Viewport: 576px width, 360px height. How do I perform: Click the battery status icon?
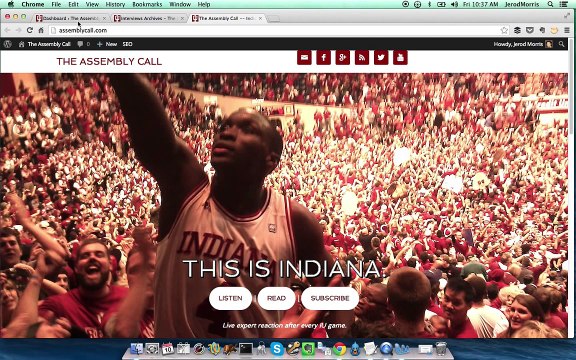[x=441, y=4]
